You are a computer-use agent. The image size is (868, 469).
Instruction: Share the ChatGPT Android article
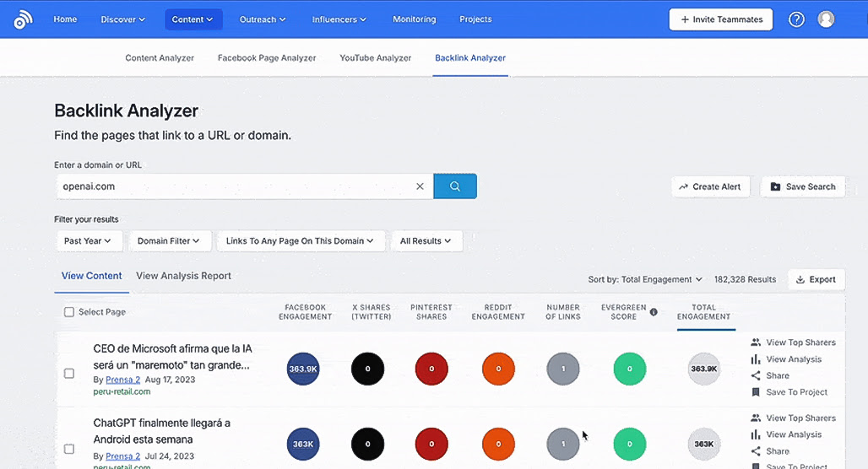(770, 451)
